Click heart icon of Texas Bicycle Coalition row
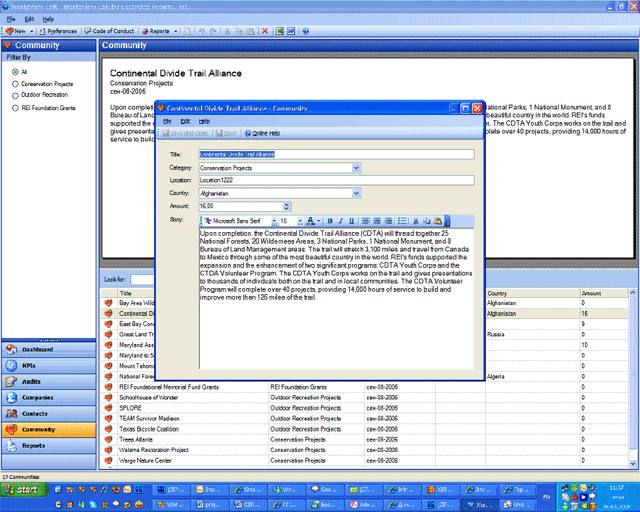Image resolution: width=640 pixels, height=512 pixels. coord(109,429)
